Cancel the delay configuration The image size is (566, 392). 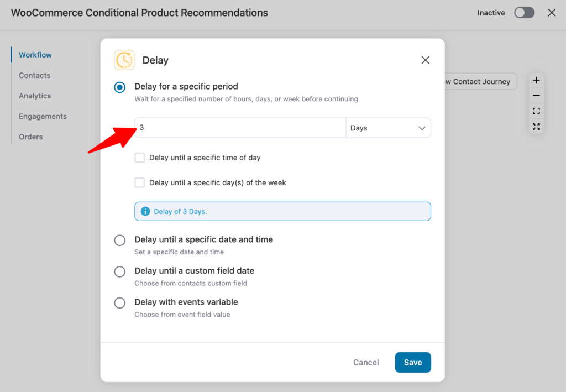coord(365,362)
